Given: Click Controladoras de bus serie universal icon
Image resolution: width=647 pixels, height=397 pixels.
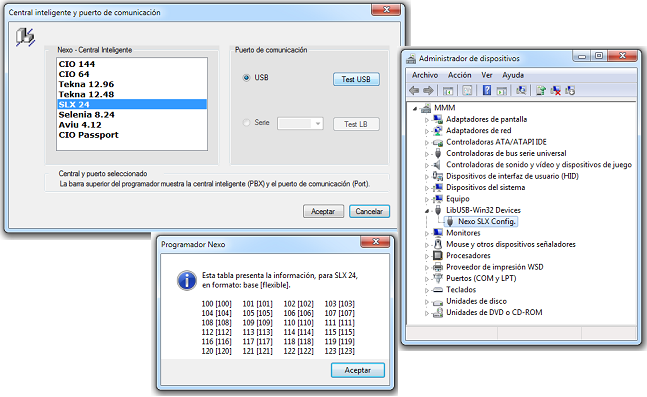Looking at the screenshot, I should pyautogui.click(x=438, y=153).
